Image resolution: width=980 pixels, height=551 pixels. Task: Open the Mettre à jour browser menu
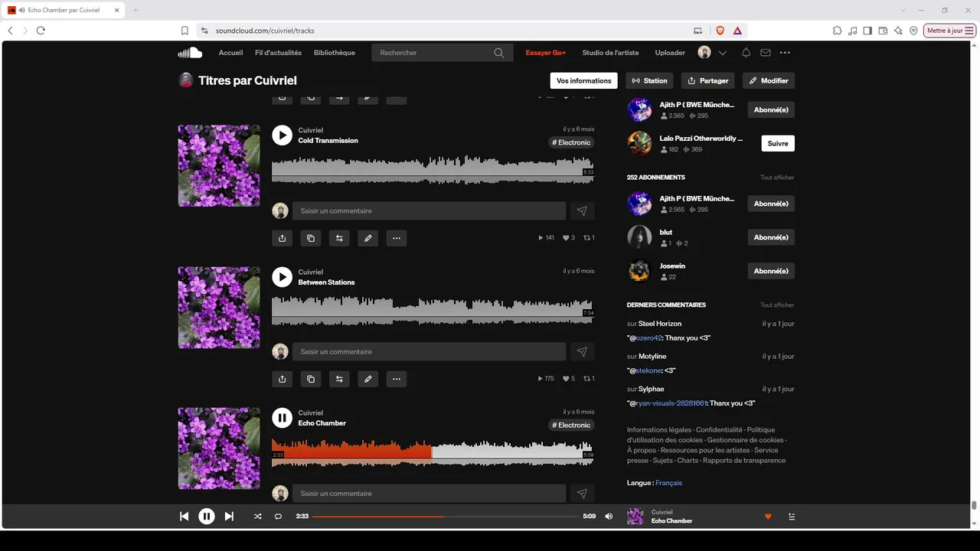[x=950, y=31]
